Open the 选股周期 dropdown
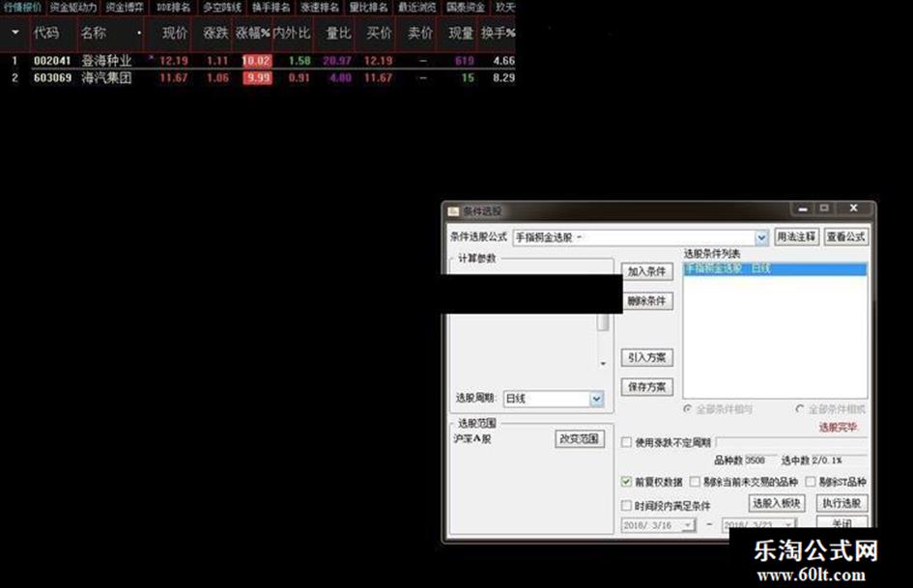913x588 pixels. (x=596, y=399)
